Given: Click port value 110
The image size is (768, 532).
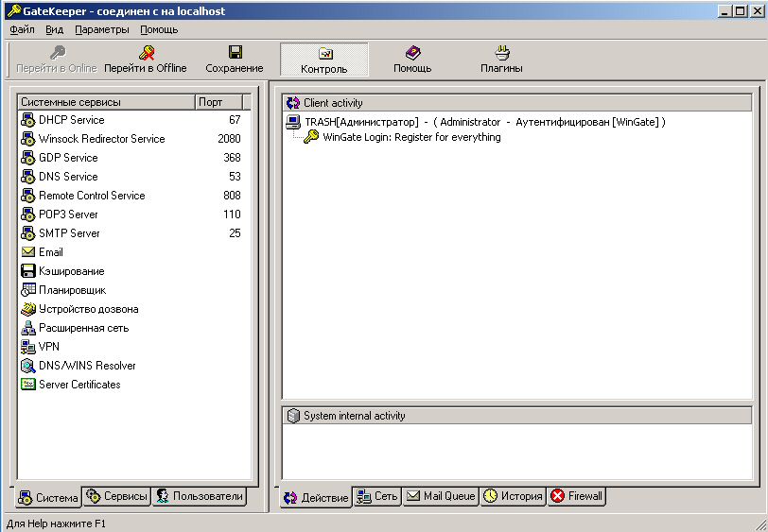Looking at the screenshot, I should pos(232,215).
